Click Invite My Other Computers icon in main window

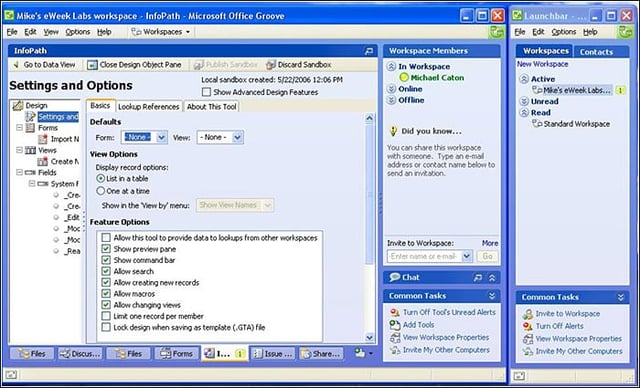[395, 350]
